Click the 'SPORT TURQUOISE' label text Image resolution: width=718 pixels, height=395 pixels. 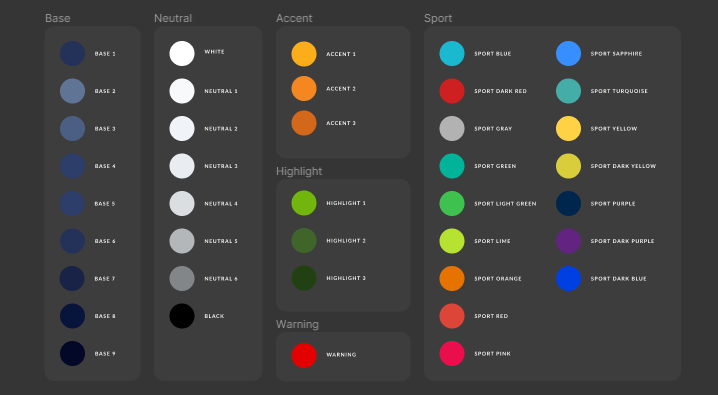click(x=619, y=91)
